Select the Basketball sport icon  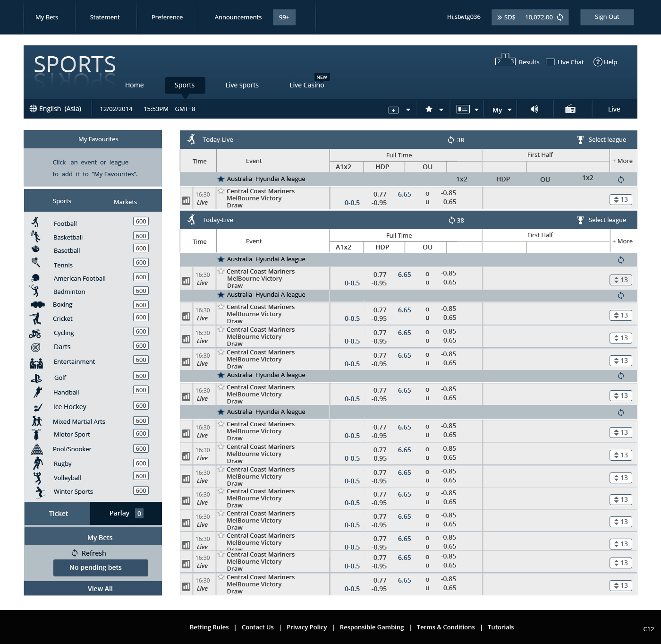click(x=35, y=236)
